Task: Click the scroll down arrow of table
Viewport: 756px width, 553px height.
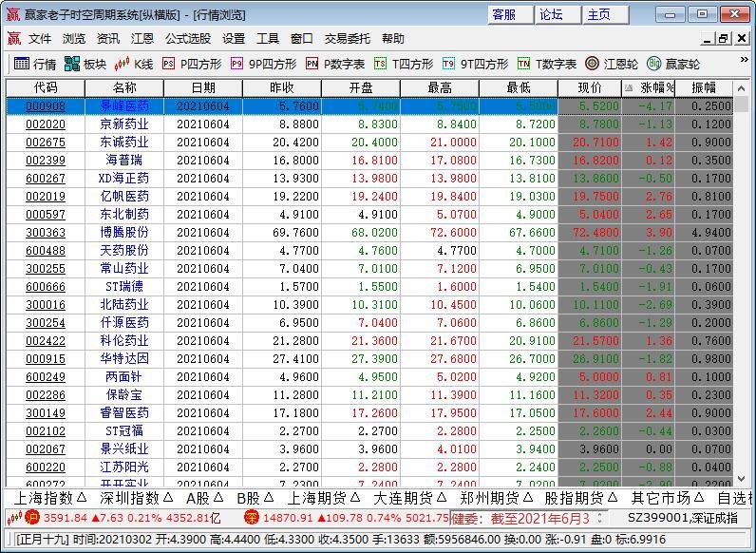Action: coord(741,479)
